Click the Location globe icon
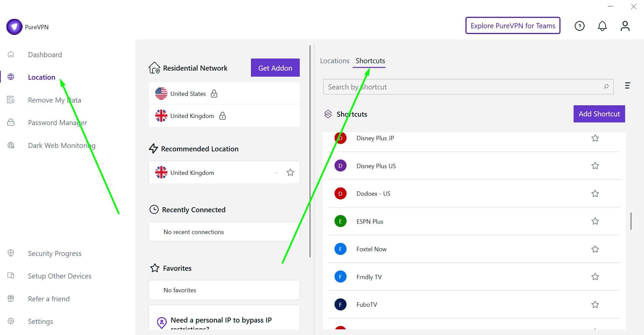 click(11, 77)
